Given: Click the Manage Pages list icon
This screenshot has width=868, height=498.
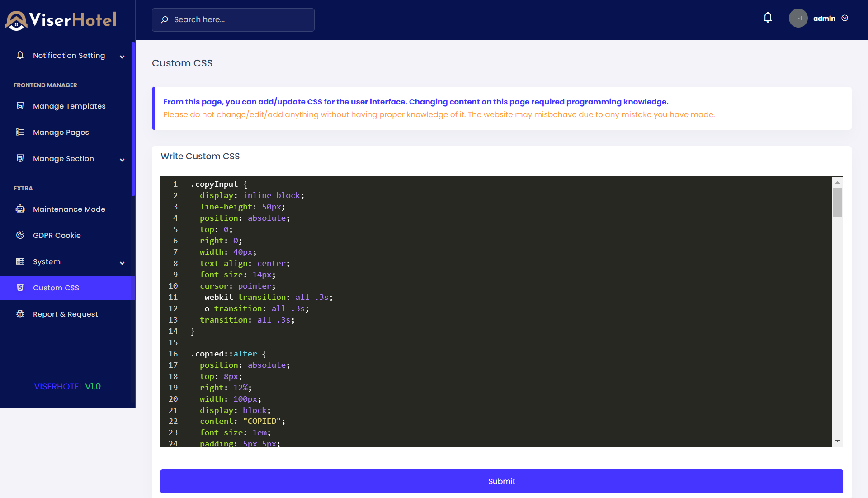Looking at the screenshot, I should [x=20, y=132].
